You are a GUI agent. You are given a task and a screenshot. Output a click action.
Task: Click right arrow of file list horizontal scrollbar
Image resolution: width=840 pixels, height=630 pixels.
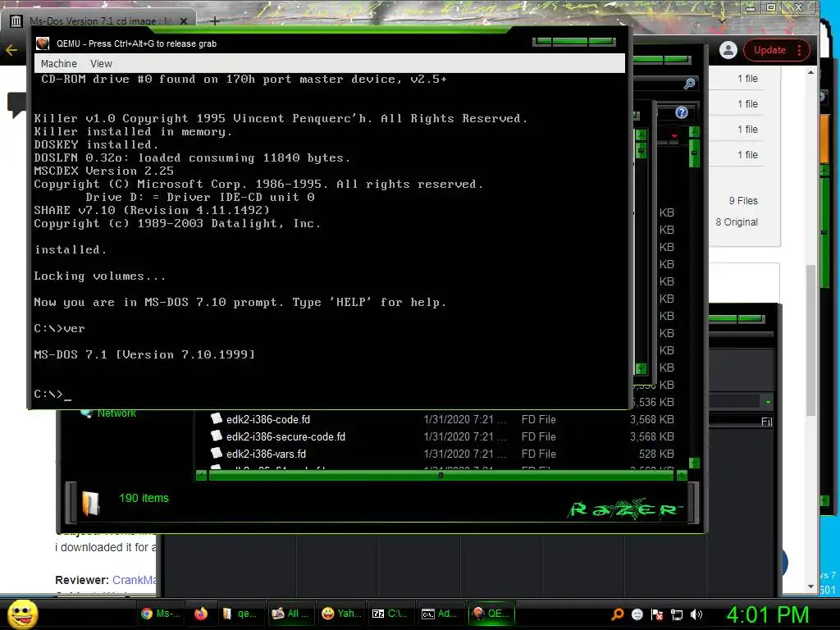[x=682, y=475]
